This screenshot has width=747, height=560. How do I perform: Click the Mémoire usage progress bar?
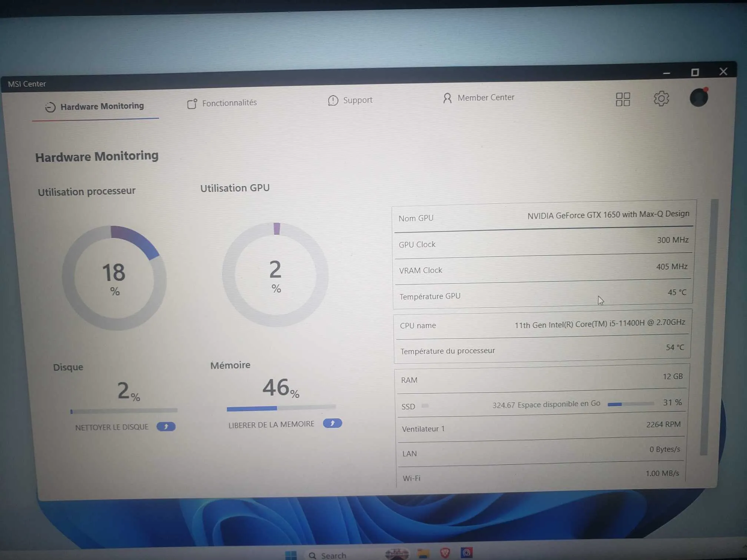281,408
